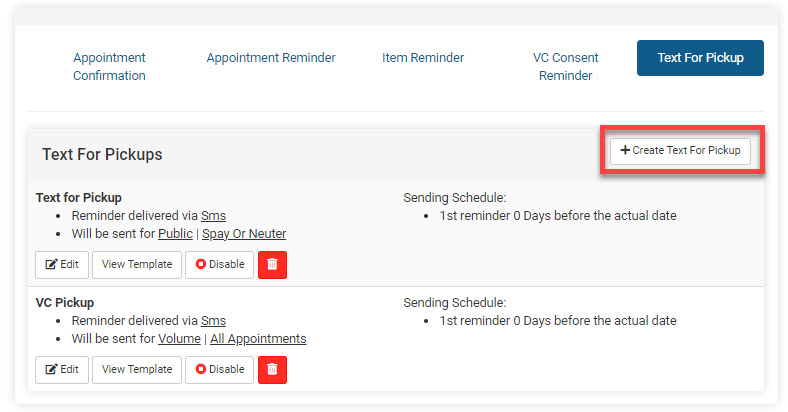788x412 pixels.
Task: Delete the Text for Pickup reminder
Action: pyautogui.click(x=272, y=265)
